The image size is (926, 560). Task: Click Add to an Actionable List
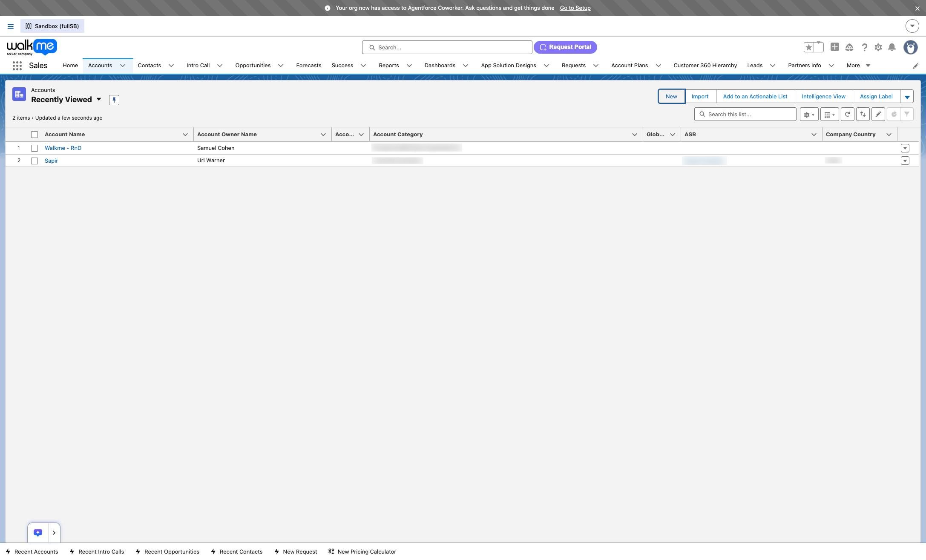point(755,97)
